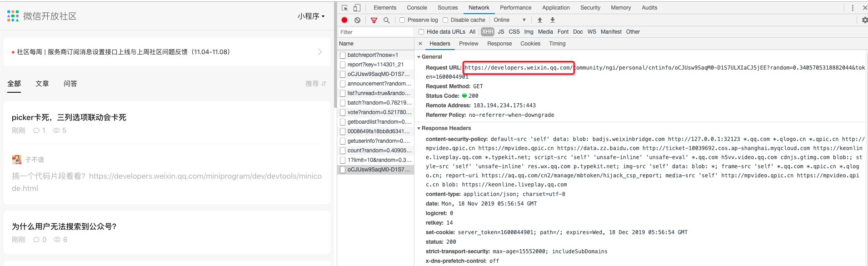Export HAR file download arrow icon
Screen dimensions: 868x266
pos(553,20)
